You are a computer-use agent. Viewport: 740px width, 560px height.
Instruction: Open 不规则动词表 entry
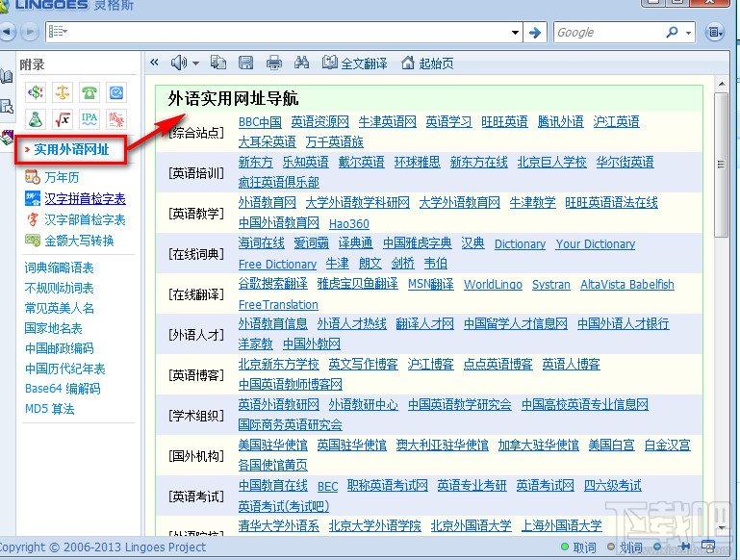coord(60,288)
